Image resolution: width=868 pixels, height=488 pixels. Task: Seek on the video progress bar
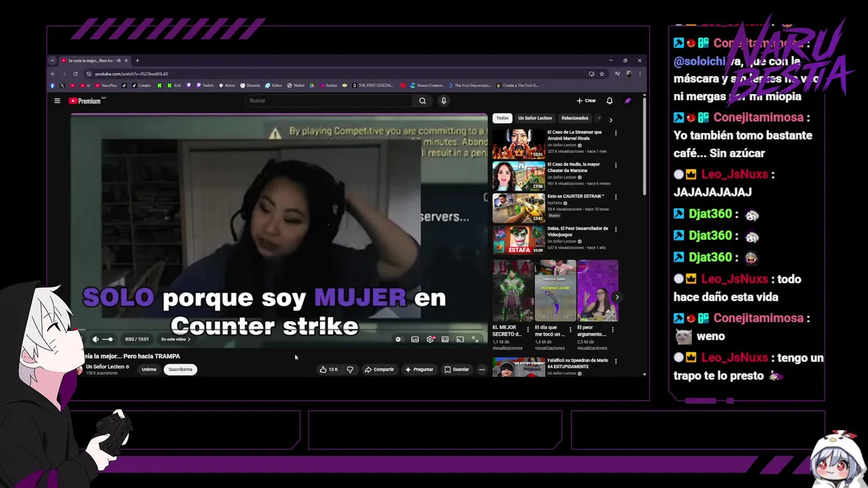[279, 330]
